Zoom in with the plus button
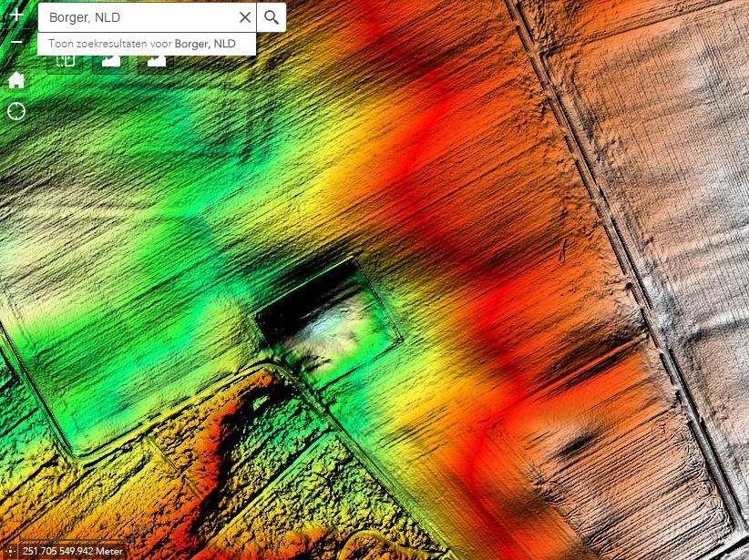749x560 pixels. 16,15
